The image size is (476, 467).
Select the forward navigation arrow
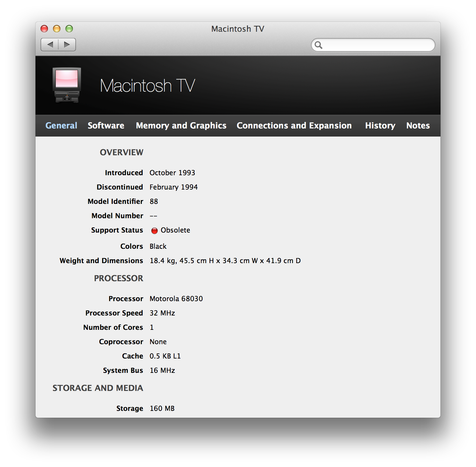(66, 45)
